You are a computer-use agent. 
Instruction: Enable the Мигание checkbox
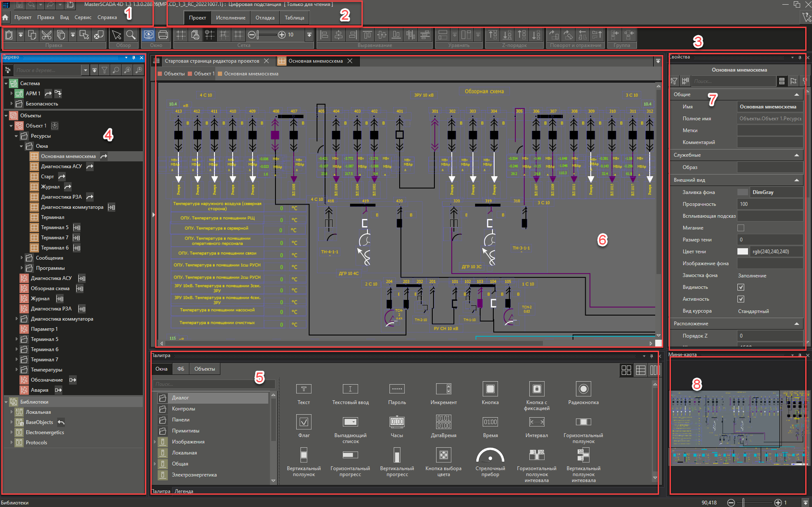pos(740,227)
